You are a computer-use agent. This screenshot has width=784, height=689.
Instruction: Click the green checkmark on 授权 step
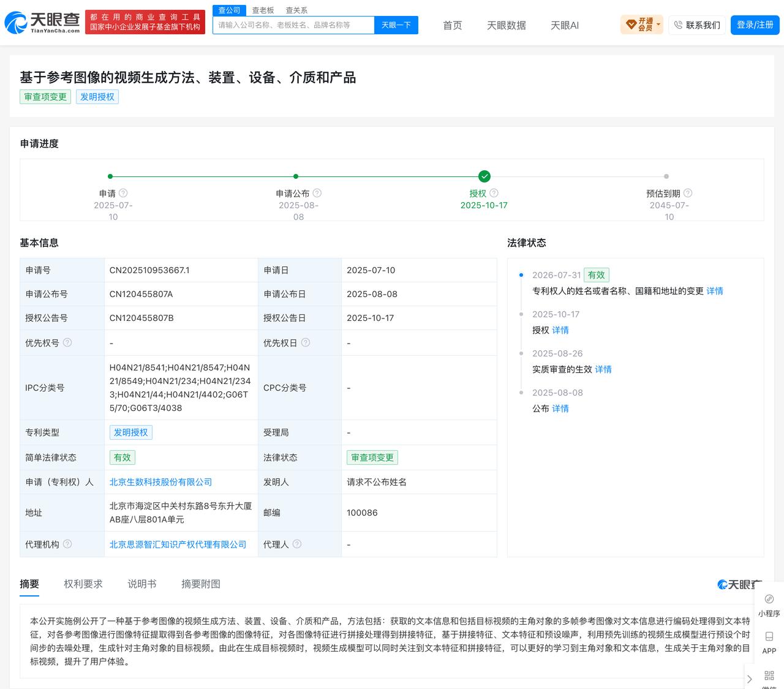(484, 176)
